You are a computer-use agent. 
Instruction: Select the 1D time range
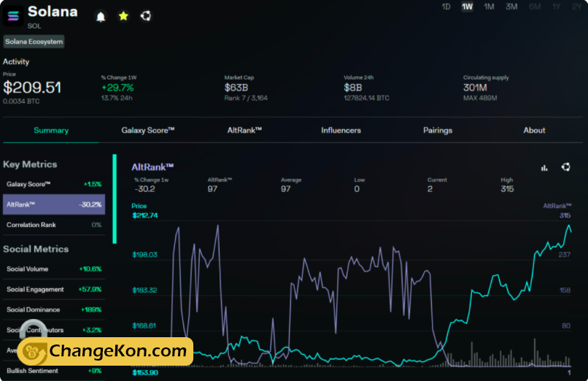coord(446,7)
